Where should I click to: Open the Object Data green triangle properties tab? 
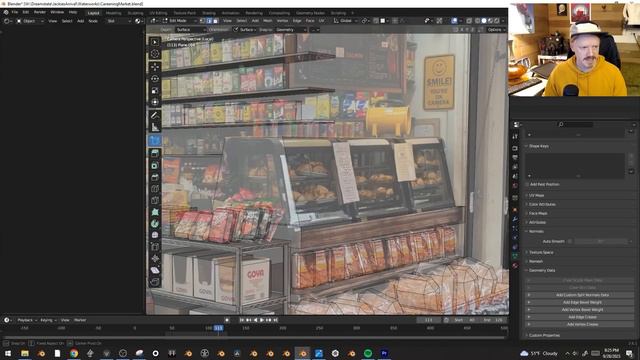(x=515, y=256)
